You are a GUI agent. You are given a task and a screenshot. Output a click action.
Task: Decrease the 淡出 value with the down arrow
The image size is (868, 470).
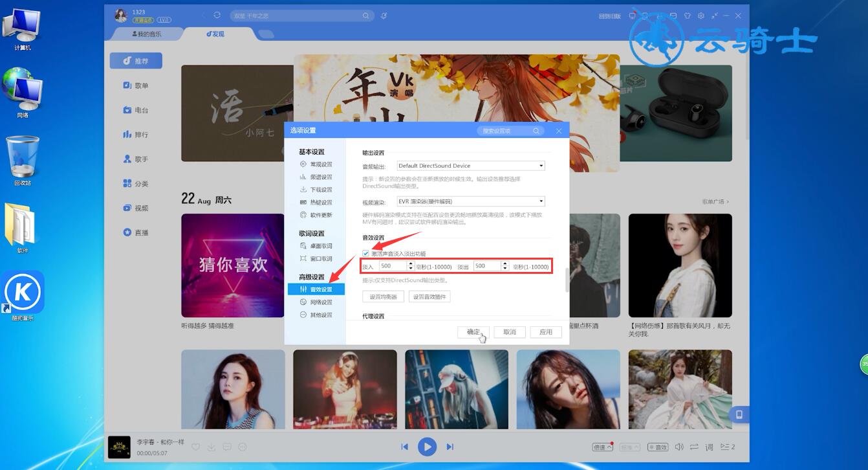pyautogui.click(x=505, y=268)
